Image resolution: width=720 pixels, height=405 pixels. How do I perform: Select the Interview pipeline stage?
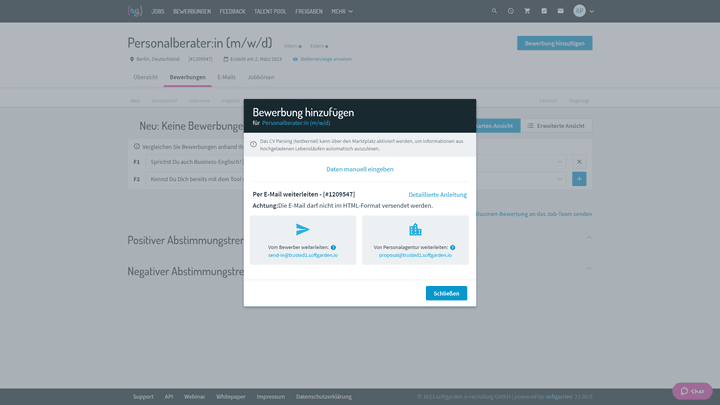point(199,101)
